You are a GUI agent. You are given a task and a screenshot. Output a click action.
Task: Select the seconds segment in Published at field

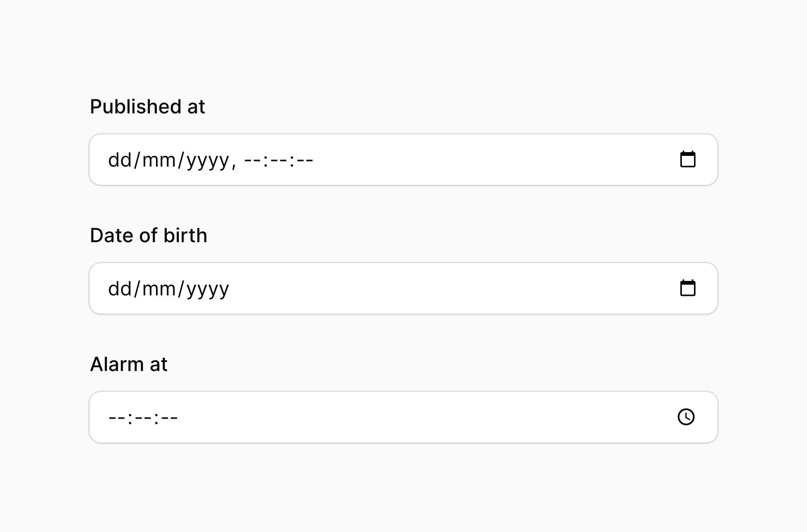tap(304, 160)
